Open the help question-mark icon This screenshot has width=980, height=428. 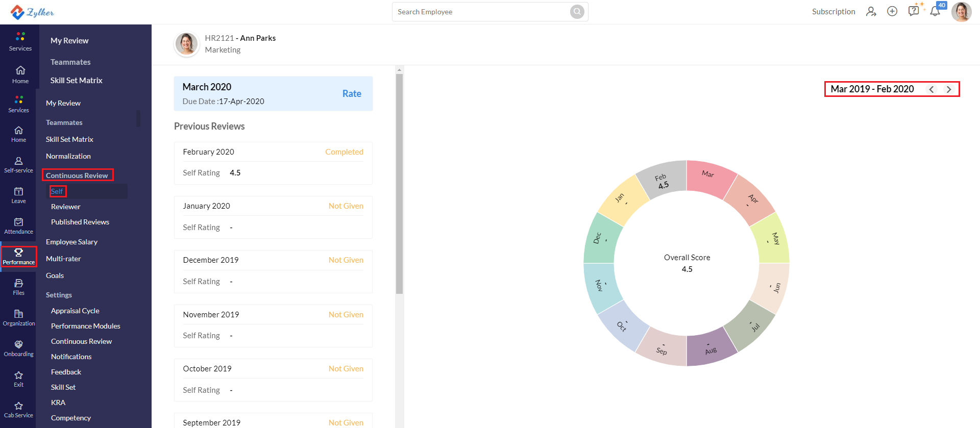tap(914, 11)
